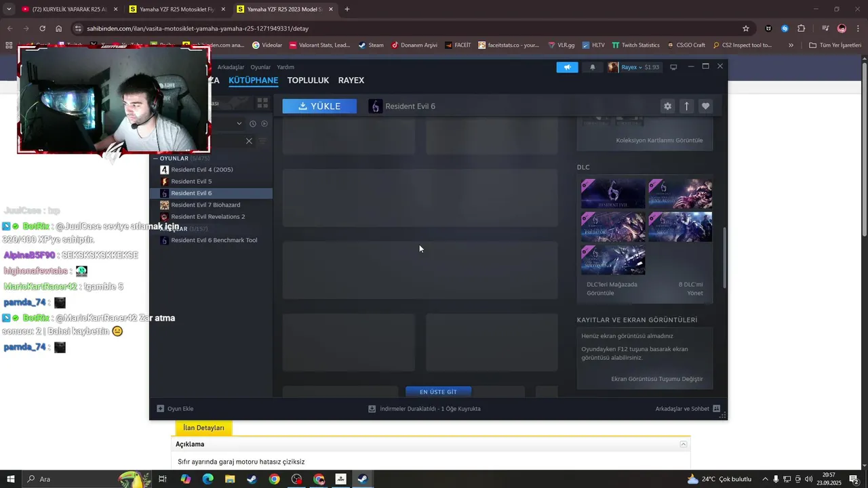Select Resident Evil 4 (2005) in library
Viewport: 868px width, 488px height.
pyautogui.click(x=211, y=169)
